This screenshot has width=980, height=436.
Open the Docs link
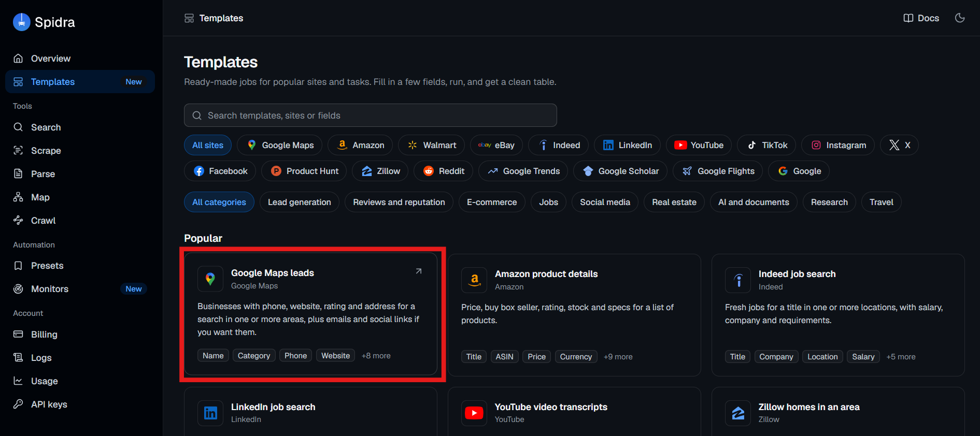(x=921, y=18)
